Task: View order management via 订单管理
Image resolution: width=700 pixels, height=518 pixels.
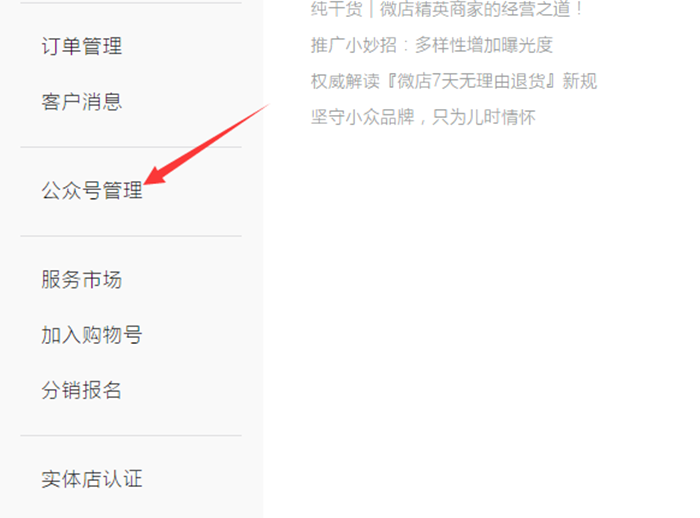Action: 82,46
